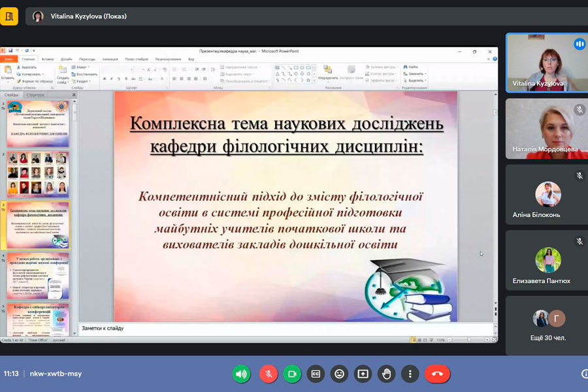Open the Найти search command
Image resolution: width=588 pixels, height=392 pixels.
click(x=411, y=67)
